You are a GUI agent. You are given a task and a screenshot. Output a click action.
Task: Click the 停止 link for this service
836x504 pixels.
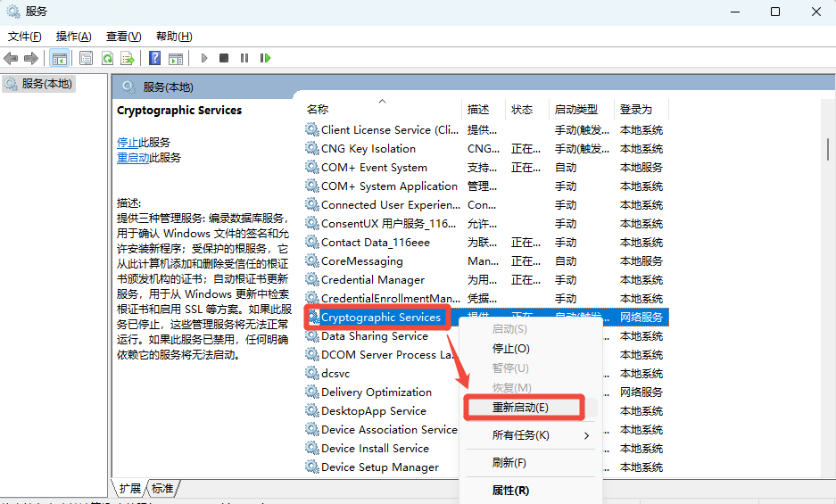pos(128,143)
